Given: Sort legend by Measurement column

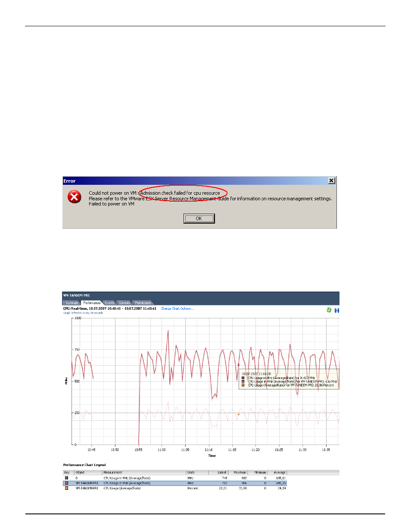Looking at the screenshot, I should click(x=144, y=473).
